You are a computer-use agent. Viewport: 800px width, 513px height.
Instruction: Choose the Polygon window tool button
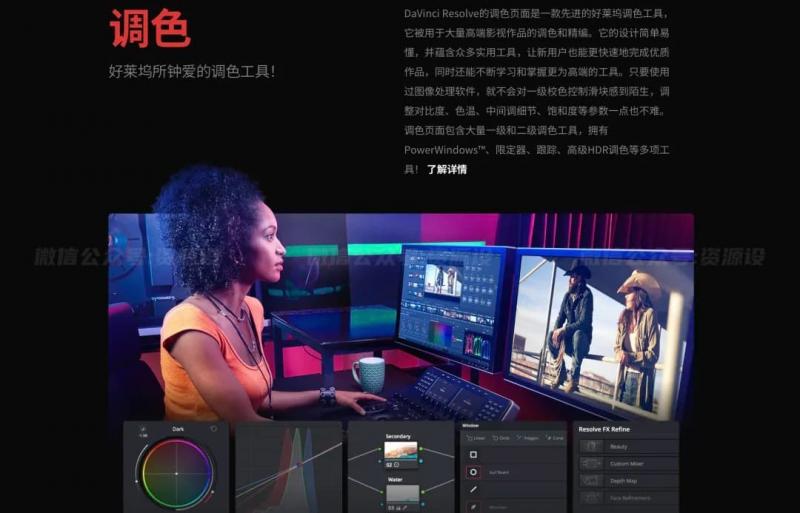(x=528, y=438)
